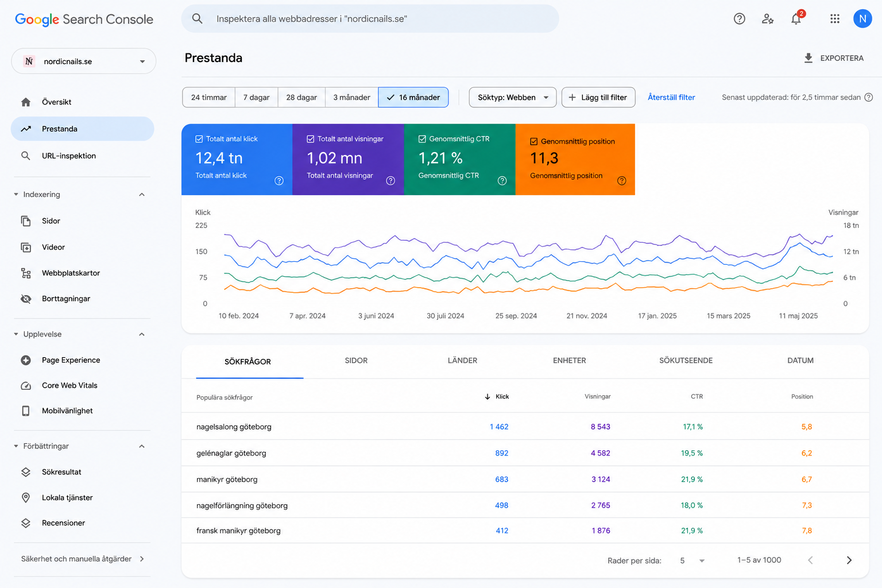Click the export download icon
The width and height of the screenshot is (882, 588).
[x=808, y=58]
